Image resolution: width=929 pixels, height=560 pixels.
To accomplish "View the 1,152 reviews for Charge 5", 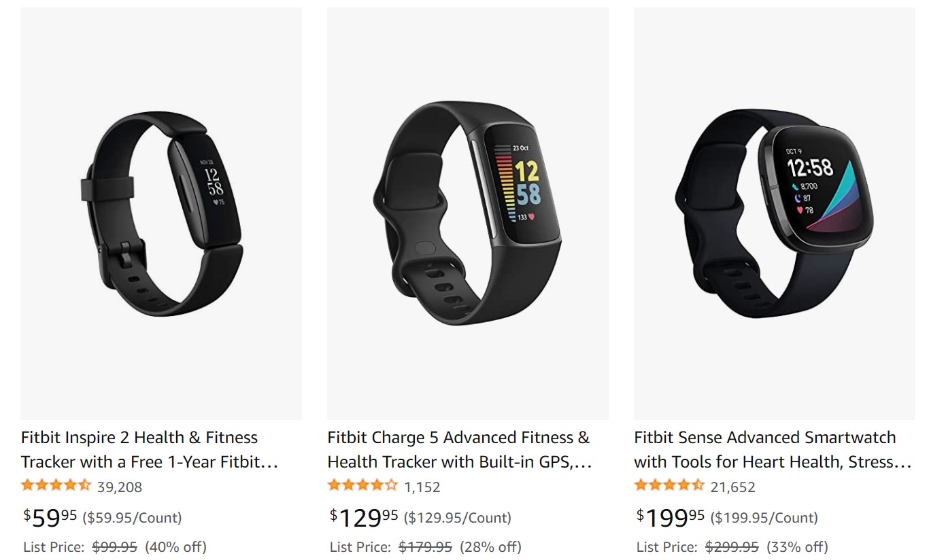I will click(422, 487).
